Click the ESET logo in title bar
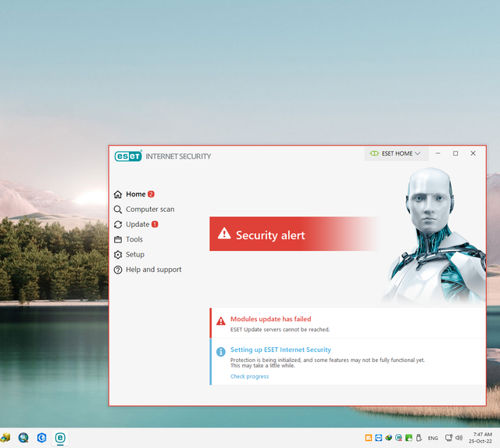This screenshot has height=448, width=500. (128, 156)
